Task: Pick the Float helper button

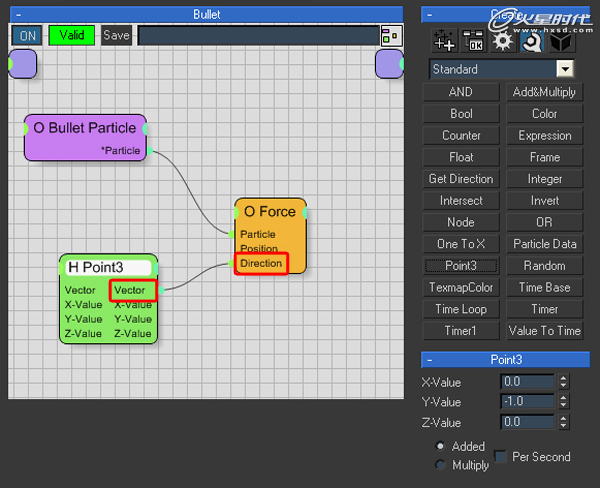Action: (x=461, y=157)
